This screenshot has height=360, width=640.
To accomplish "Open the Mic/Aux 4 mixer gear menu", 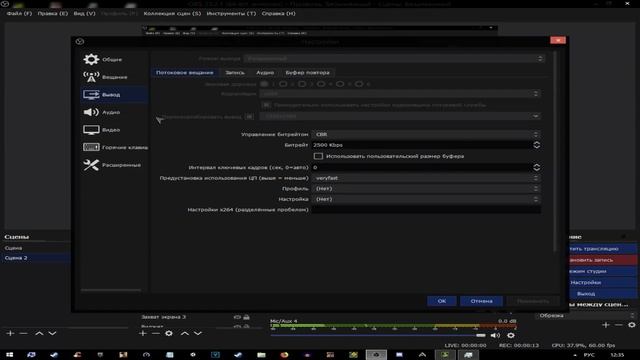I will tap(511, 336).
